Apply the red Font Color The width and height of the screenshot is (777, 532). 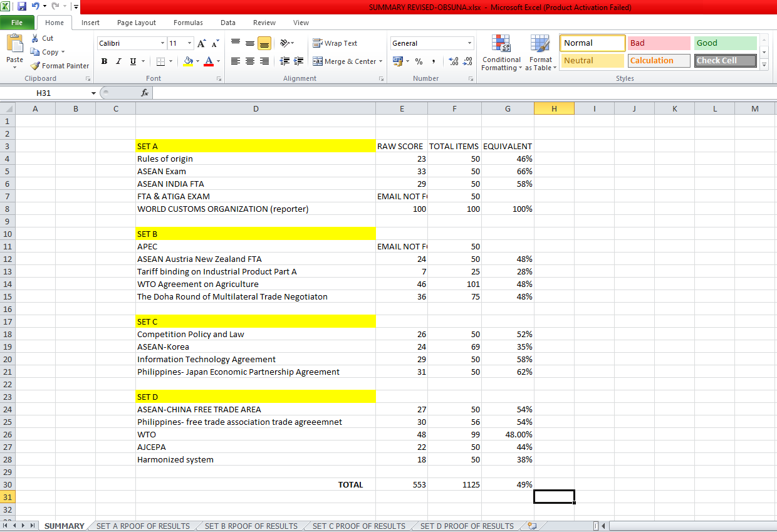pyautogui.click(x=209, y=61)
